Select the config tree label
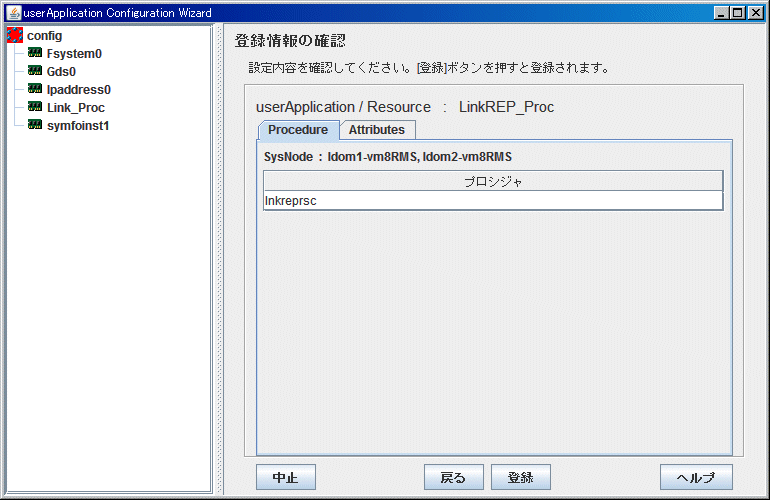Viewport: 770px width, 500px height. click(x=45, y=36)
